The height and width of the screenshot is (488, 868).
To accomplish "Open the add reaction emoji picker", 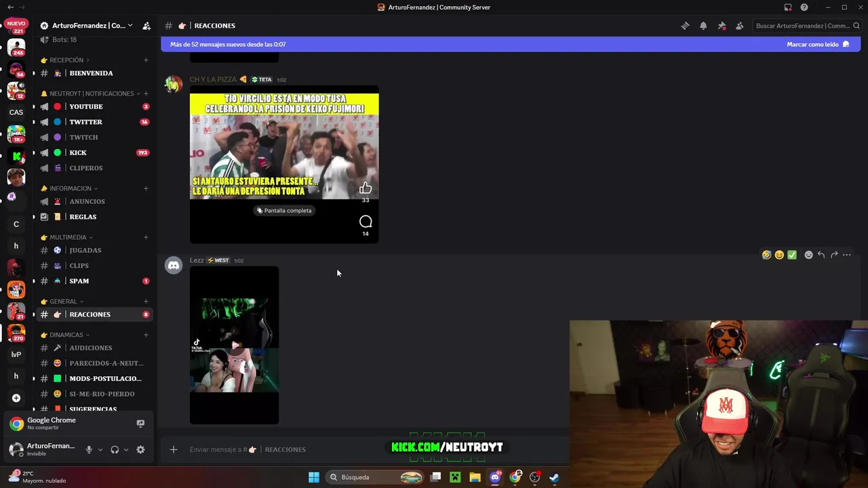I will click(808, 255).
